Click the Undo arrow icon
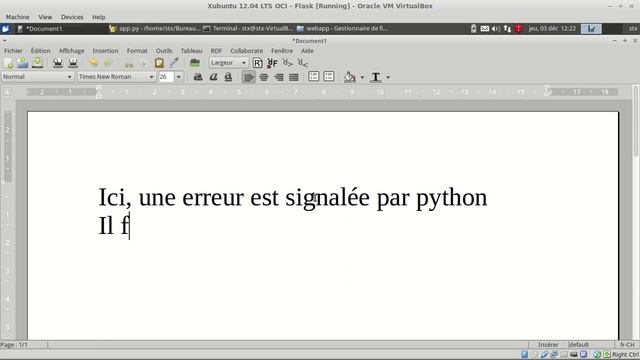 point(93,63)
